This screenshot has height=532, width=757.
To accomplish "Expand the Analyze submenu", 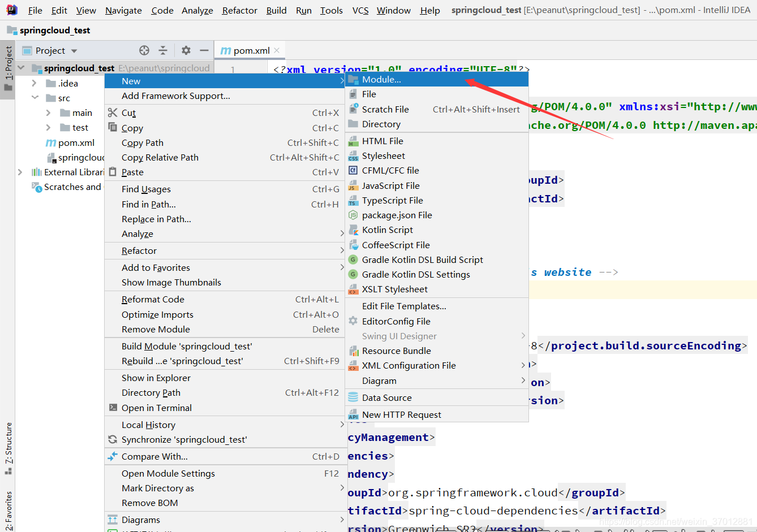I will tap(225, 233).
